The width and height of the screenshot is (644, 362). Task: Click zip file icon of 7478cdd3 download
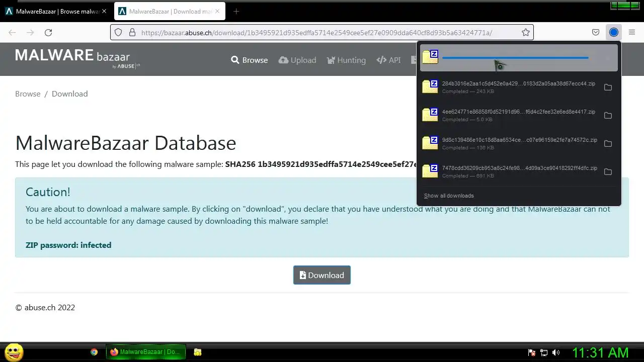coord(430,170)
